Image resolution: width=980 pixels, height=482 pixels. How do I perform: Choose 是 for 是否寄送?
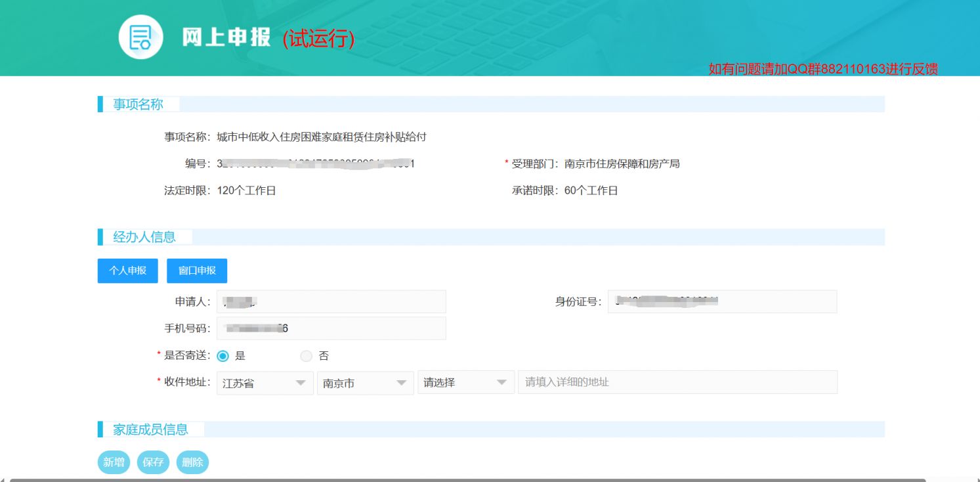click(x=223, y=356)
